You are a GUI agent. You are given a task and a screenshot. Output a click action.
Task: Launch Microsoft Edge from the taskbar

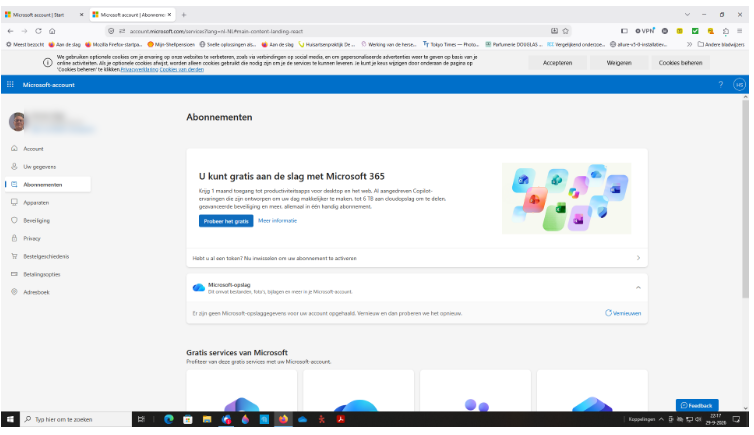(168, 419)
